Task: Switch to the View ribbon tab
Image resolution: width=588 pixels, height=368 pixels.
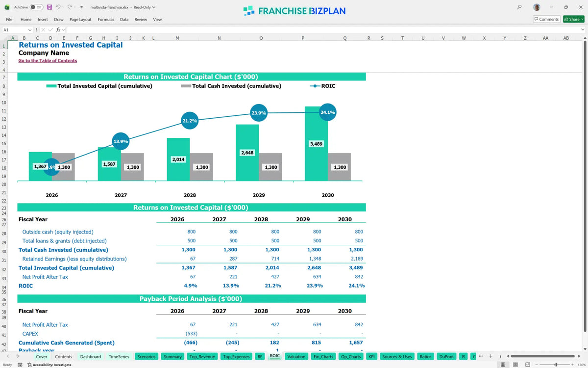Action: tap(157, 19)
